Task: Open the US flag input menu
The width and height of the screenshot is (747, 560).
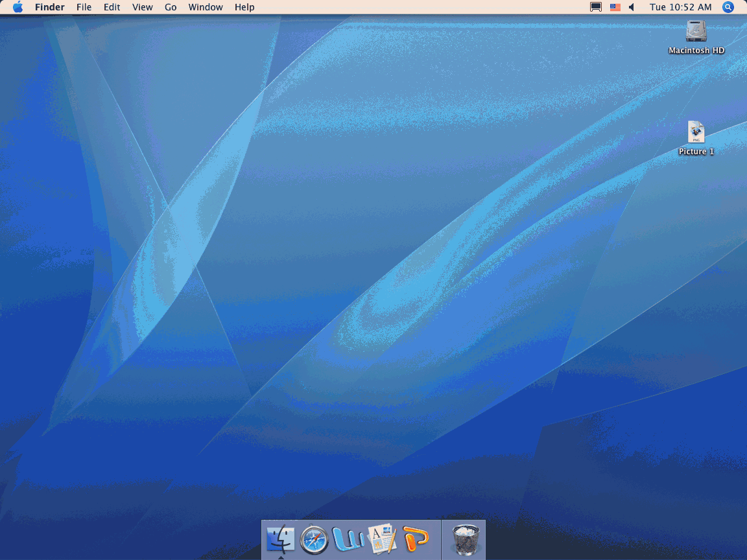Action: pos(615,7)
